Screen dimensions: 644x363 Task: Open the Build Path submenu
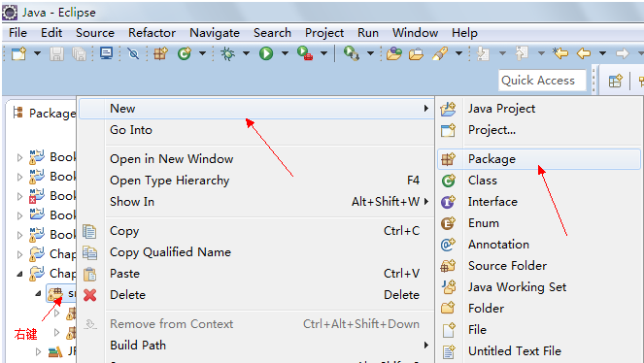pos(256,346)
